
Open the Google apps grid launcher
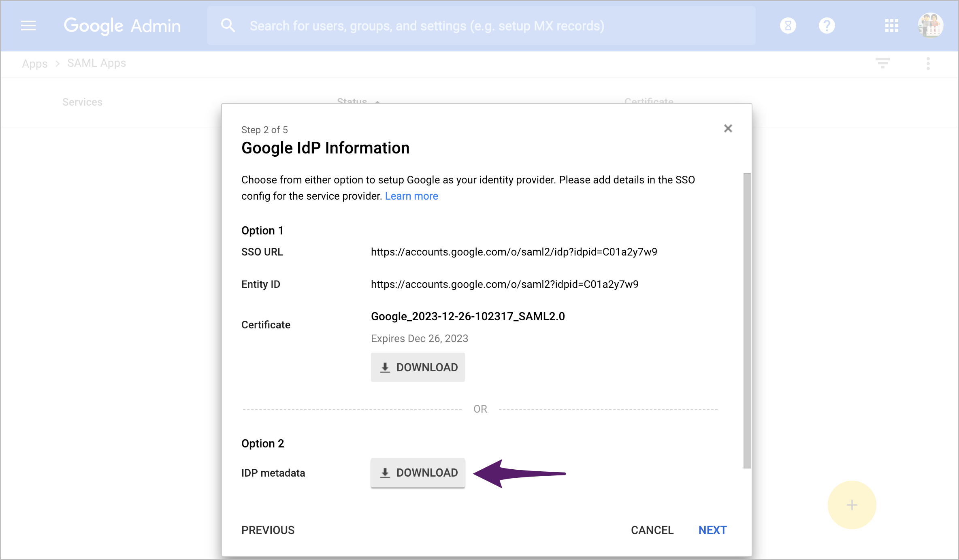[891, 26]
